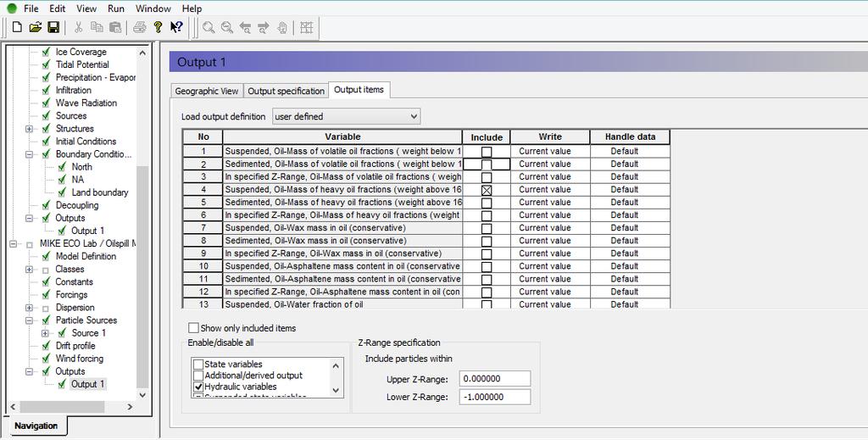This screenshot has height=440, width=868.
Task: Click the green checkmark beside Decoupling
Action: (x=46, y=205)
